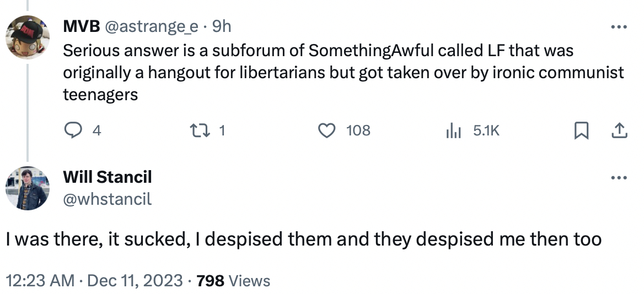Click the 798 Views label
This screenshot has width=644, height=294.
[x=233, y=281]
